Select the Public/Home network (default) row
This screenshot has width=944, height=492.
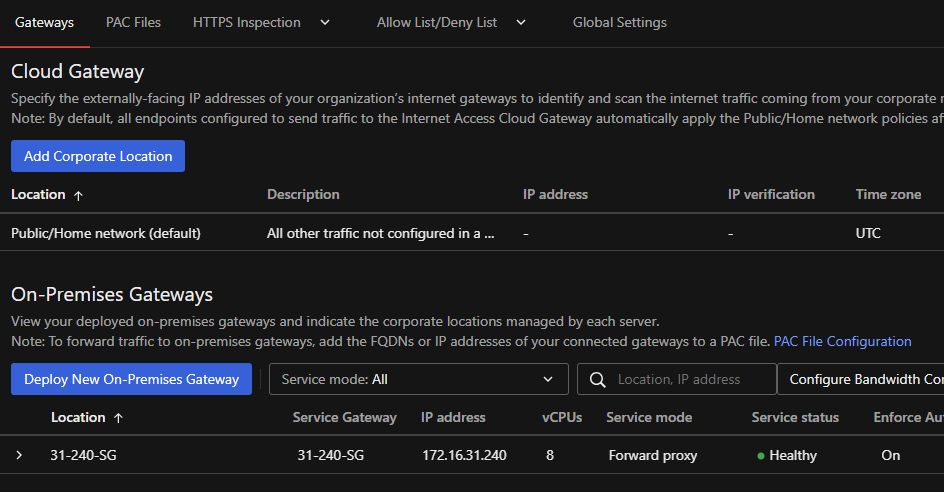106,233
